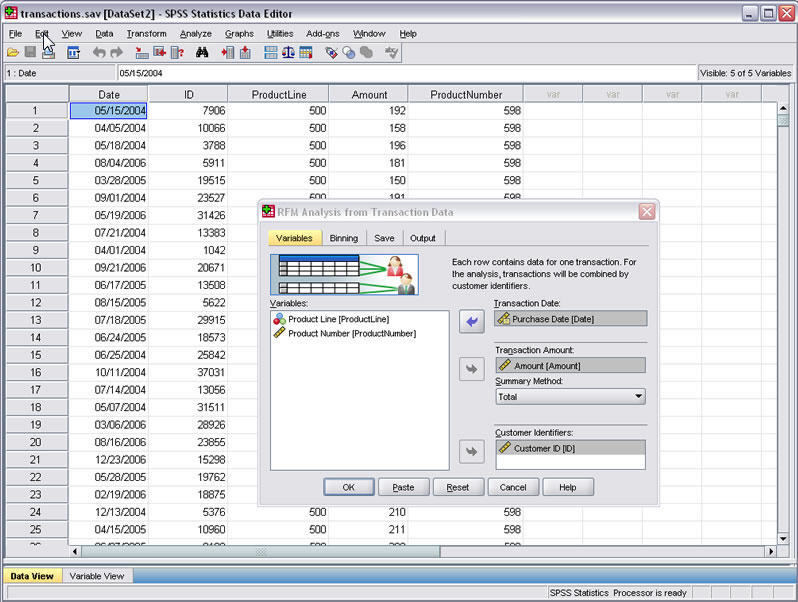Open the Recall recent dialogs icon
This screenshot has width=798, height=602.
[x=73, y=52]
